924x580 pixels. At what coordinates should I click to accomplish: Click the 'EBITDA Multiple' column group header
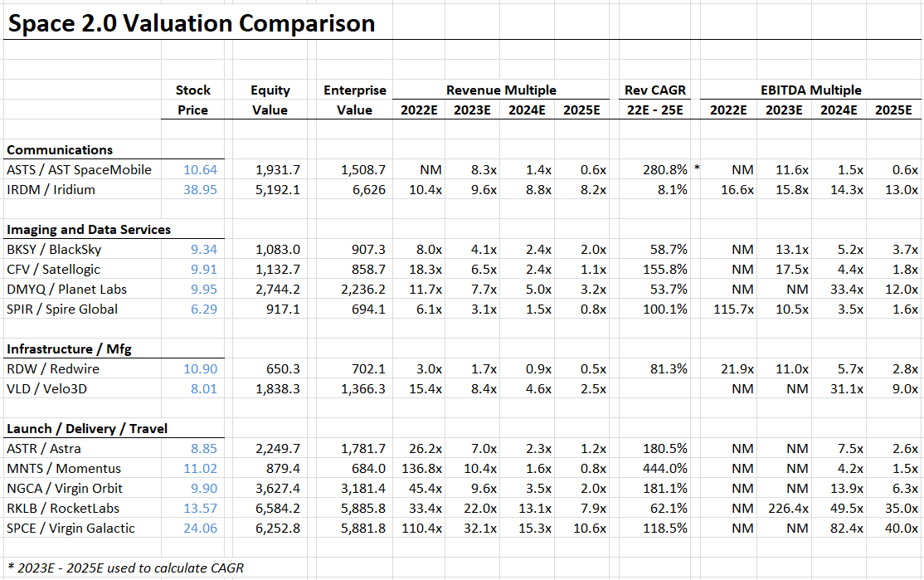tap(811, 90)
